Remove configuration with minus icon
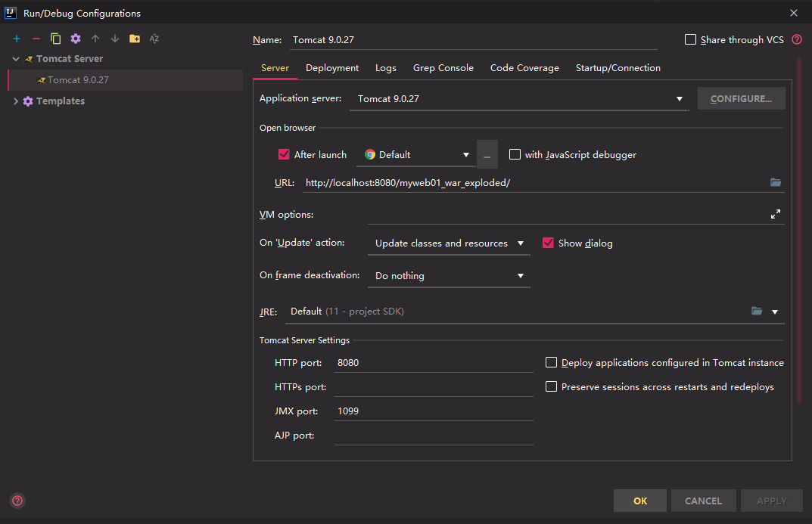Viewport: 812px width, 524px height. pos(36,39)
